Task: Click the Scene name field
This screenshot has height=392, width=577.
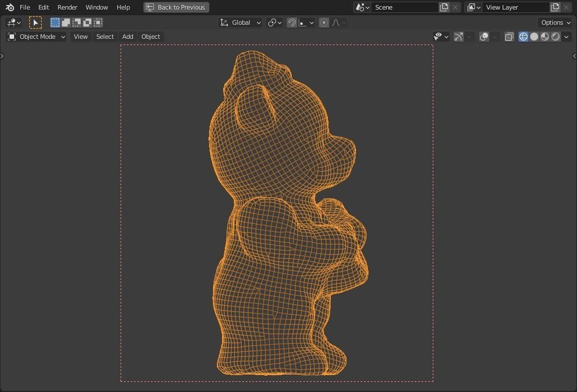Action: (x=405, y=7)
